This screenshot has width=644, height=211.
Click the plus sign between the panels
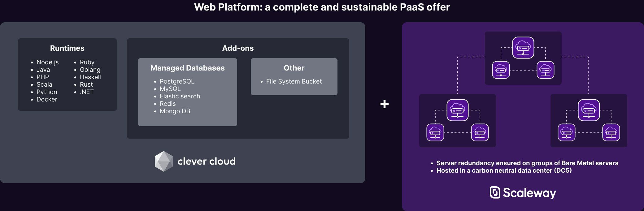pyautogui.click(x=384, y=104)
